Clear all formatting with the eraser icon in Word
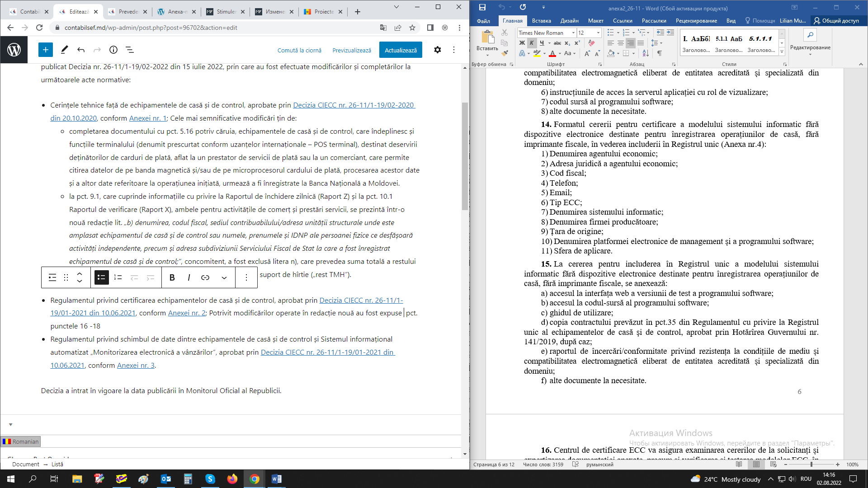Screen dimensions: 868x488 [x=591, y=43]
